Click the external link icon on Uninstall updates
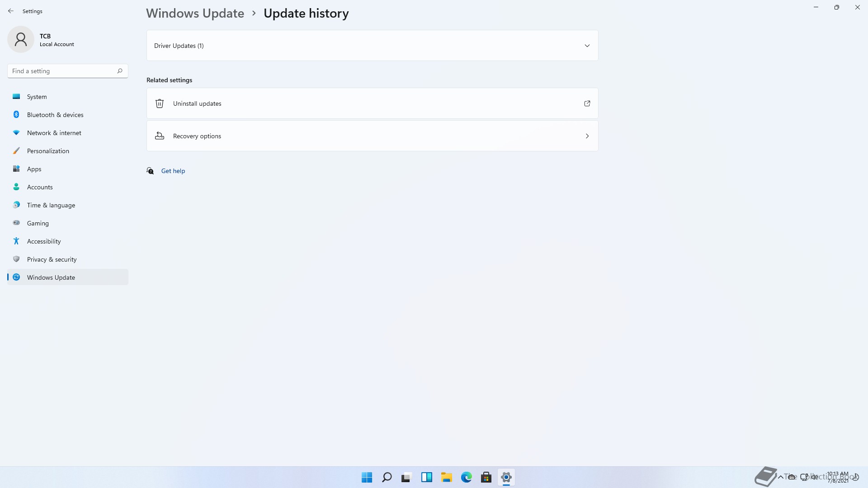Image resolution: width=868 pixels, height=488 pixels. [587, 103]
